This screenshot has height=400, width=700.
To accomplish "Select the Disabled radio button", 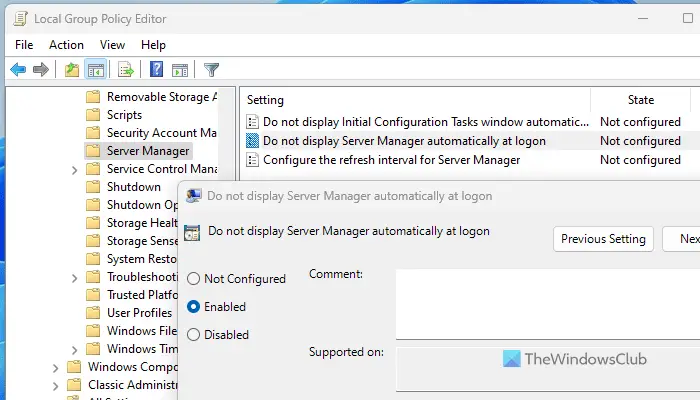I will (193, 335).
